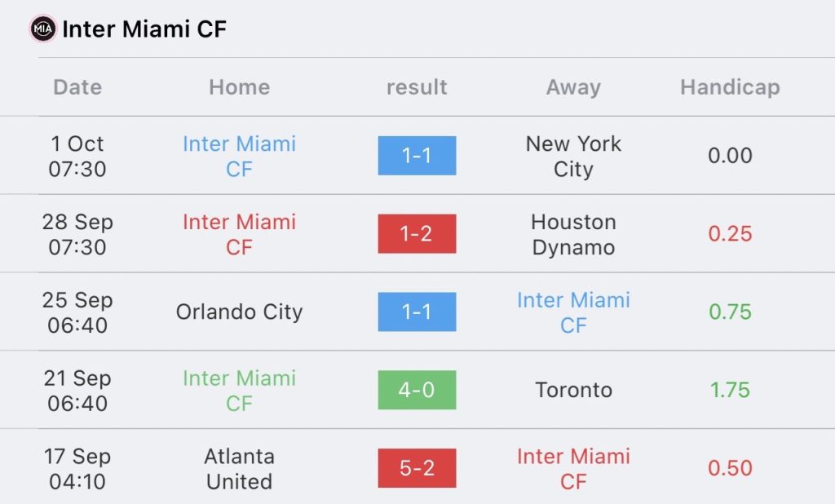
Task: Select the Handicap column header
Action: click(730, 87)
